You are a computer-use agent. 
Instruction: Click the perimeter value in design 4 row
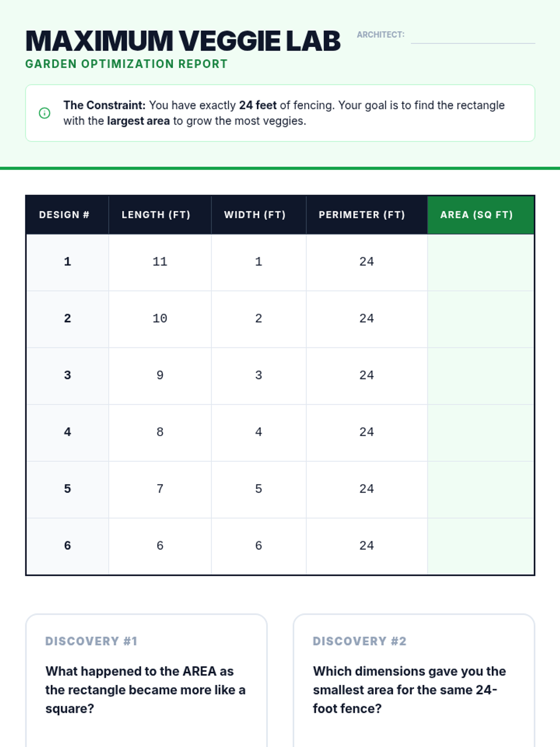pyautogui.click(x=367, y=432)
